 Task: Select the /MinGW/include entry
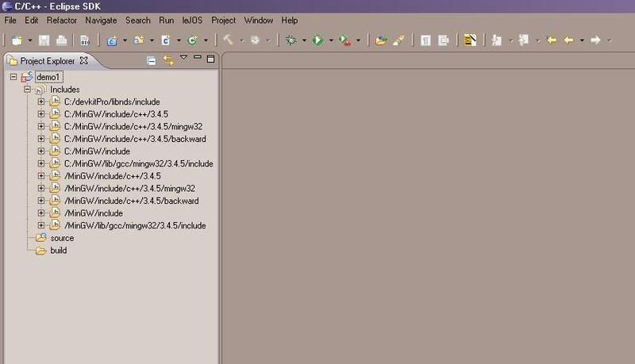[94, 213]
